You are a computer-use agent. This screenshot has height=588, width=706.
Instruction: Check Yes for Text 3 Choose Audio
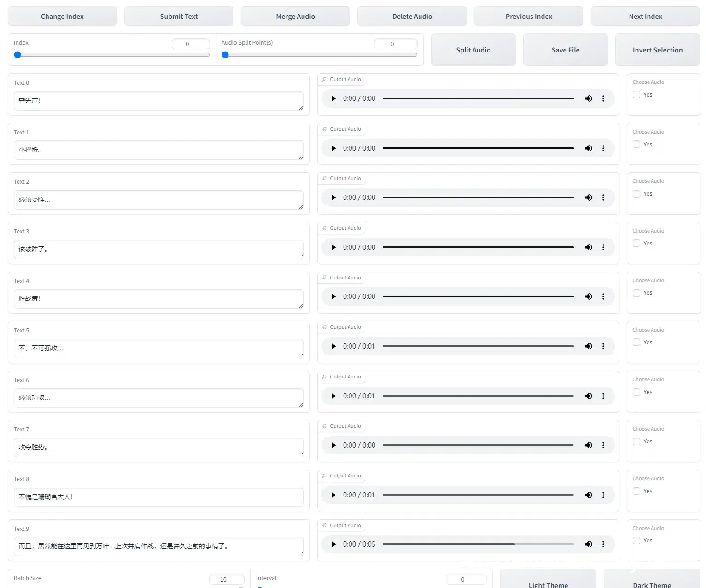click(636, 244)
